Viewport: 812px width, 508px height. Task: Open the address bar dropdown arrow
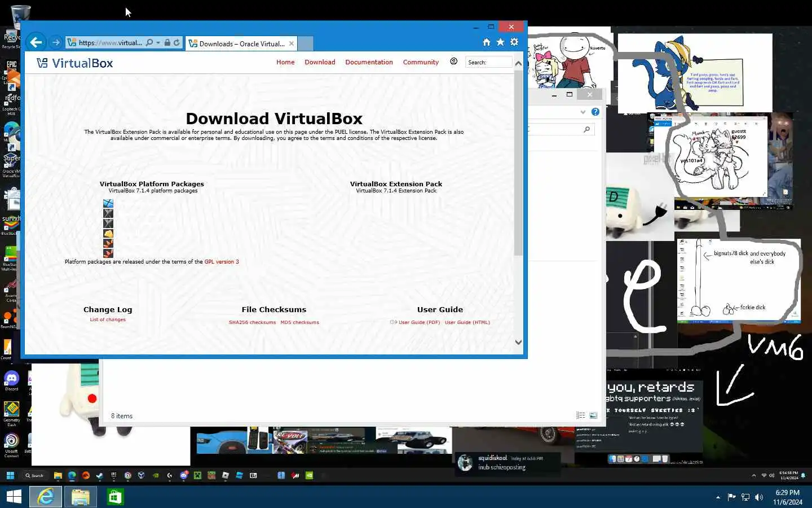(x=158, y=42)
